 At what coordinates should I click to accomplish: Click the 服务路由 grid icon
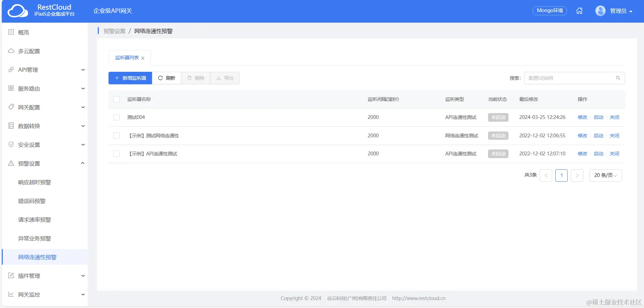coord(11,88)
